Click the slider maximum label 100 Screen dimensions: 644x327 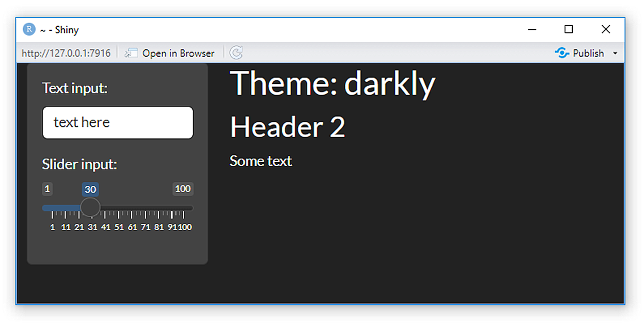pos(183,189)
